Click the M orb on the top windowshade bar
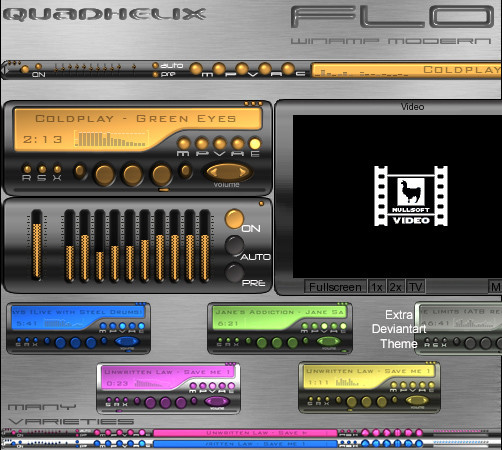Image resolution: width=502 pixels, height=450 pixels. click(196, 69)
